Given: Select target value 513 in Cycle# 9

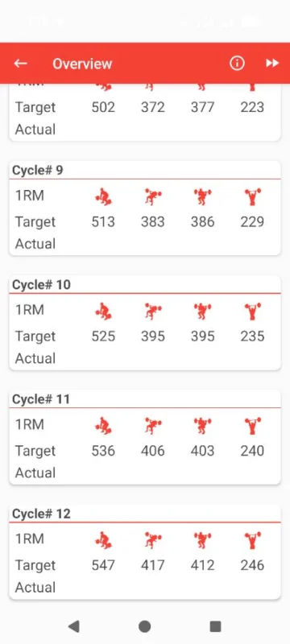Looking at the screenshot, I should [103, 222].
